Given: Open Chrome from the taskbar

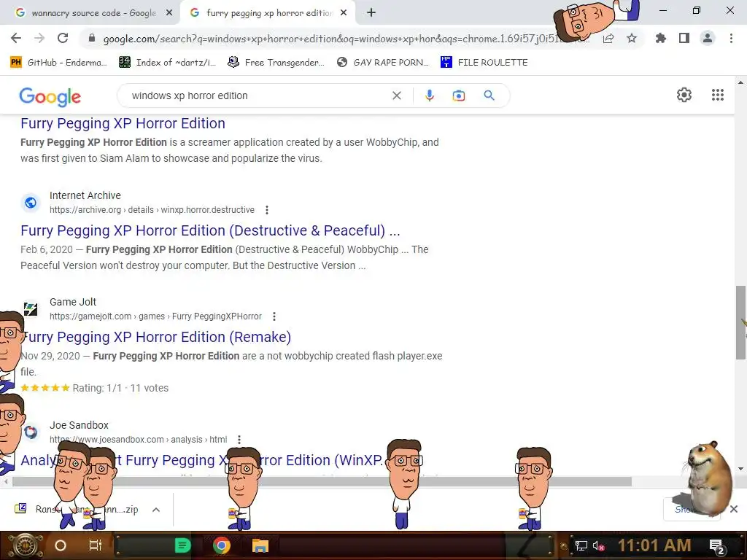Looking at the screenshot, I should (222, 545).
